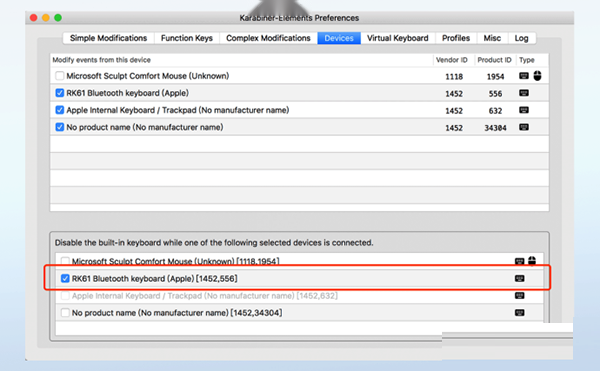The height and width of the screenshot is (371, 600).
Task: Click 'Modify events from this device' header
Action: 101,60
